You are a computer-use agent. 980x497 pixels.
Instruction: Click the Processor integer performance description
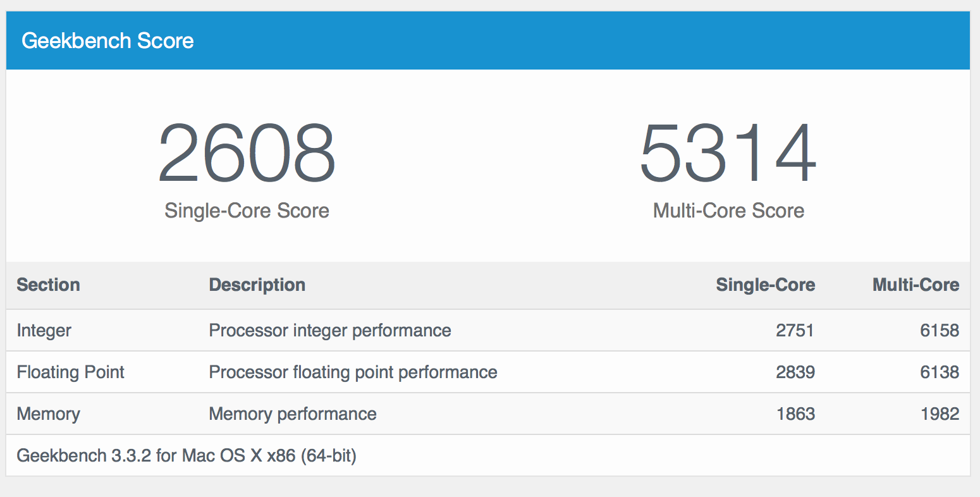point(330,330)
